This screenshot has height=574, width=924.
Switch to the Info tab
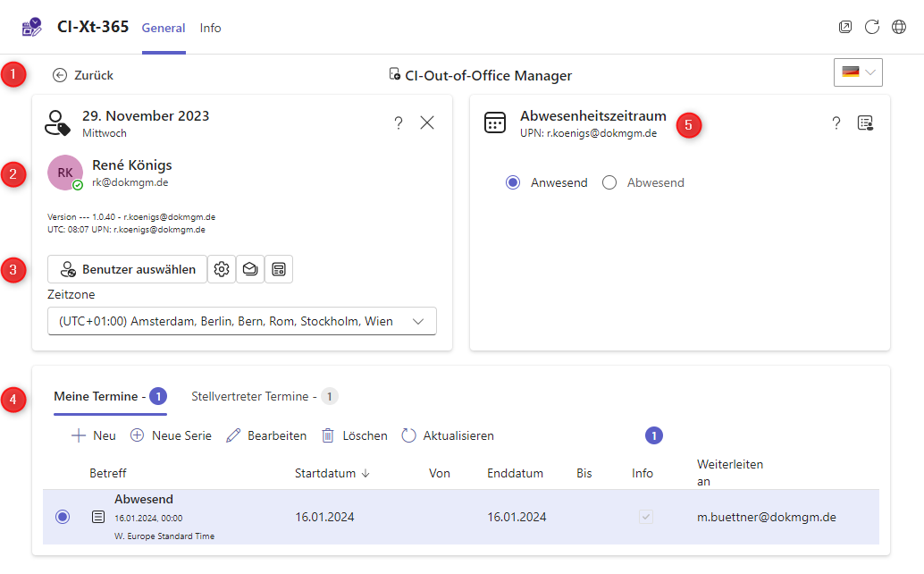point(210,28)
